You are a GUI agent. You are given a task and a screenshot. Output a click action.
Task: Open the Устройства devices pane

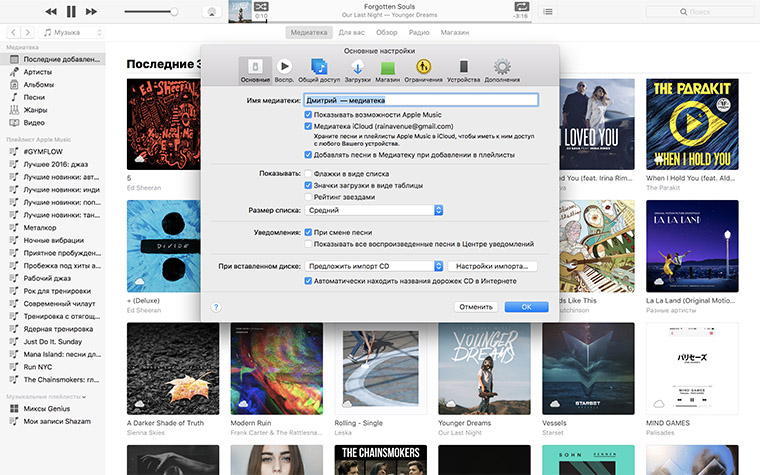[x=463, y=70]
